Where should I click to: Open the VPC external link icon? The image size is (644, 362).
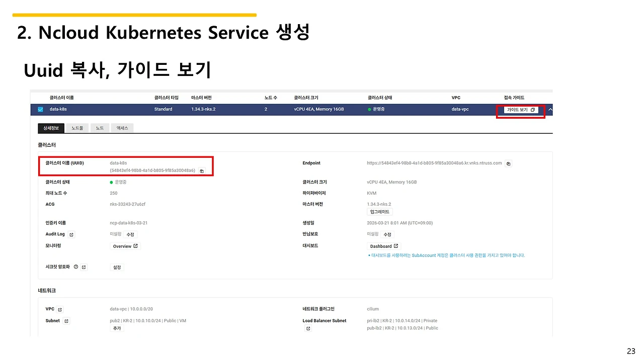click(x=60, y=309)
